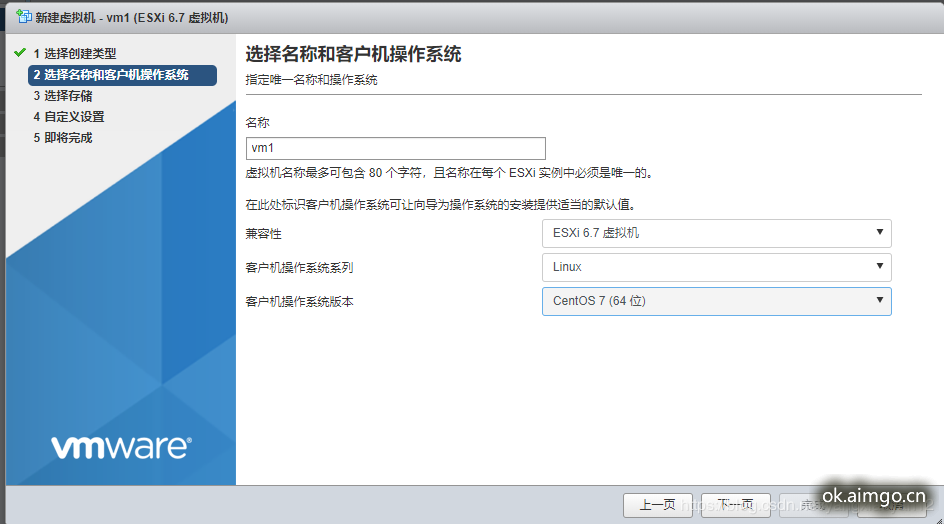Screen dimensions: 944x524
Task: Select step 2 选择名称和客户机操作系统
Action: click(122, 75)
